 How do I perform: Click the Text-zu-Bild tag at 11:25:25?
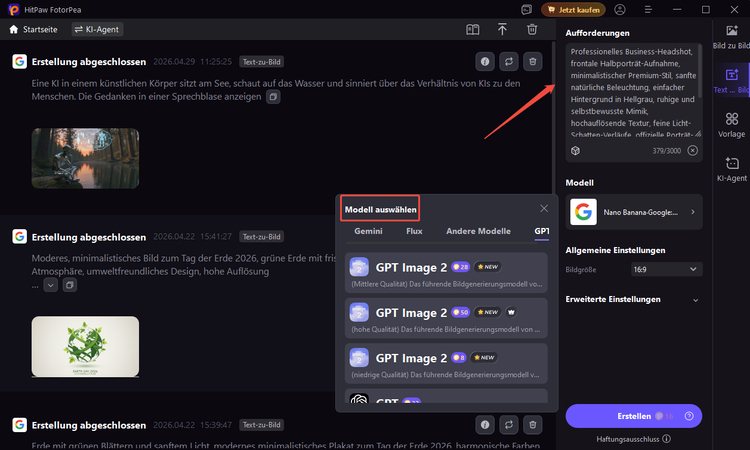point(262,62)
